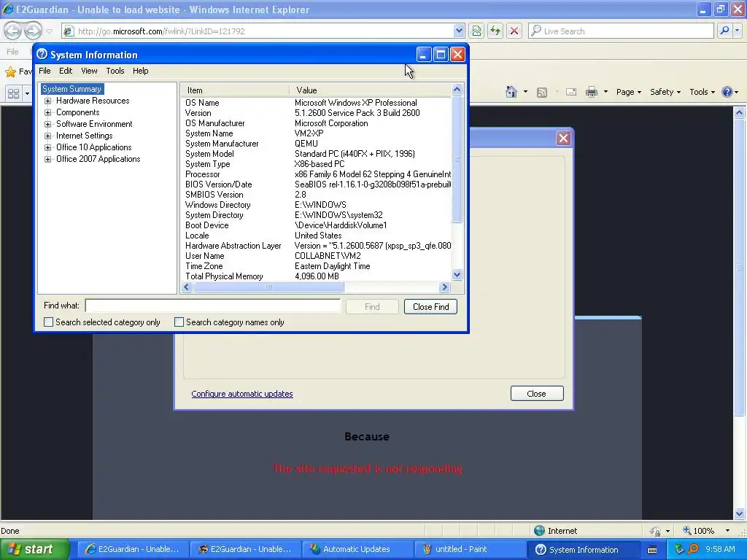Click the RSS Feeds icon in command bar

[x=542, y=93]
